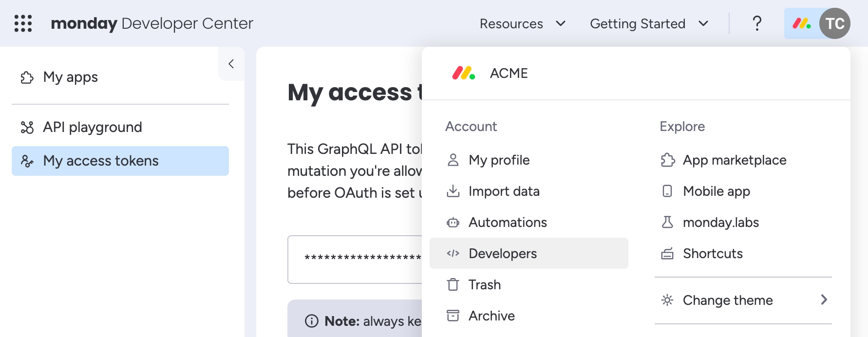Expand the Resources dropdown
This screenshot has width=868, height=337.
[x=522, y=23]
